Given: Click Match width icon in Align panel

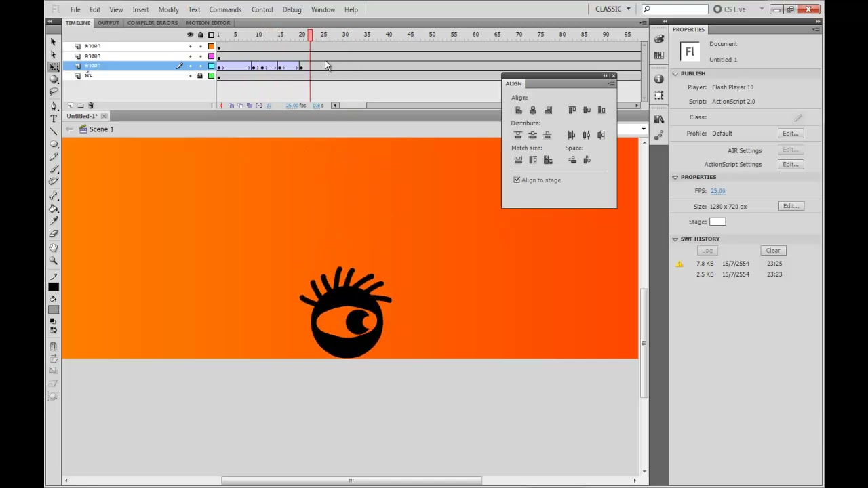Looking at the screenshot, I should 518,160.
